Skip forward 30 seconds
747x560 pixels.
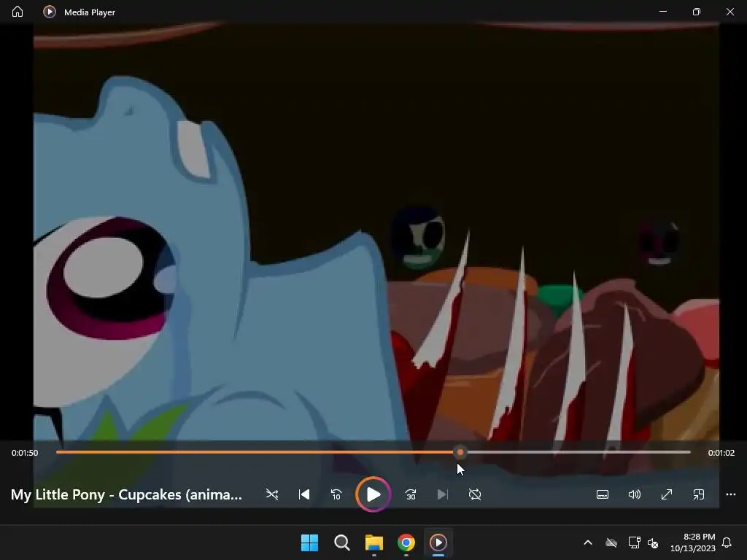pyautogui.click(x=411, y=494)
